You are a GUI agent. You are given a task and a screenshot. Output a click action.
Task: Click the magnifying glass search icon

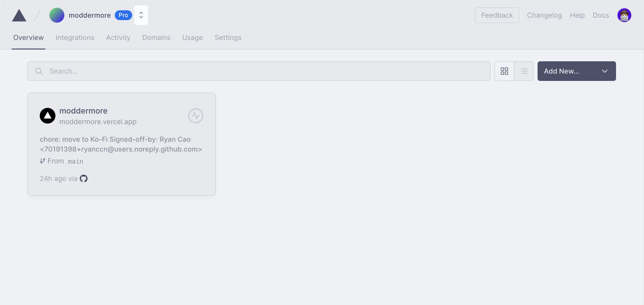39,71
